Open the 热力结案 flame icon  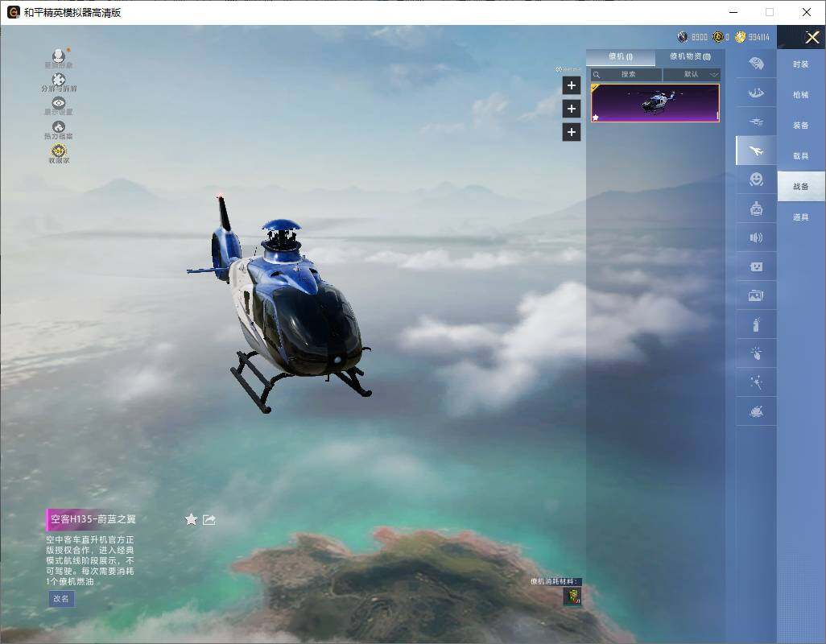click(58, 128)
